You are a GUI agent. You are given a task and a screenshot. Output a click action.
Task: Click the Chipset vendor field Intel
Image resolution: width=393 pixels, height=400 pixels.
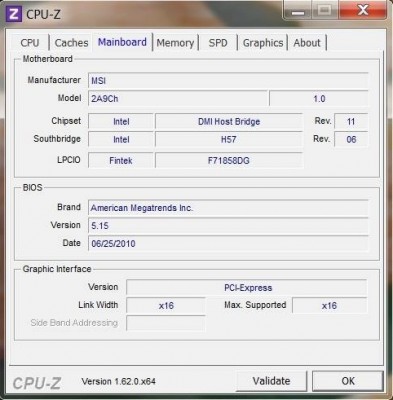point(121,121)
